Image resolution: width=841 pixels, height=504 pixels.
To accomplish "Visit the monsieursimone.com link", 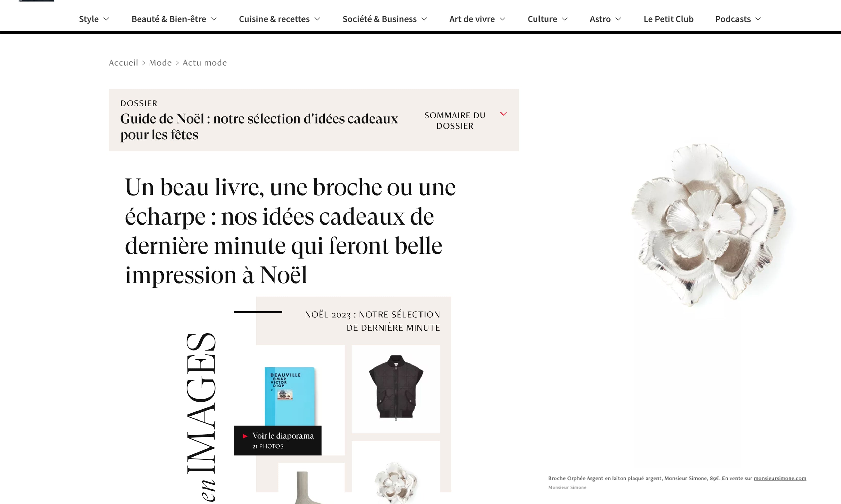I will click(780, 478).
